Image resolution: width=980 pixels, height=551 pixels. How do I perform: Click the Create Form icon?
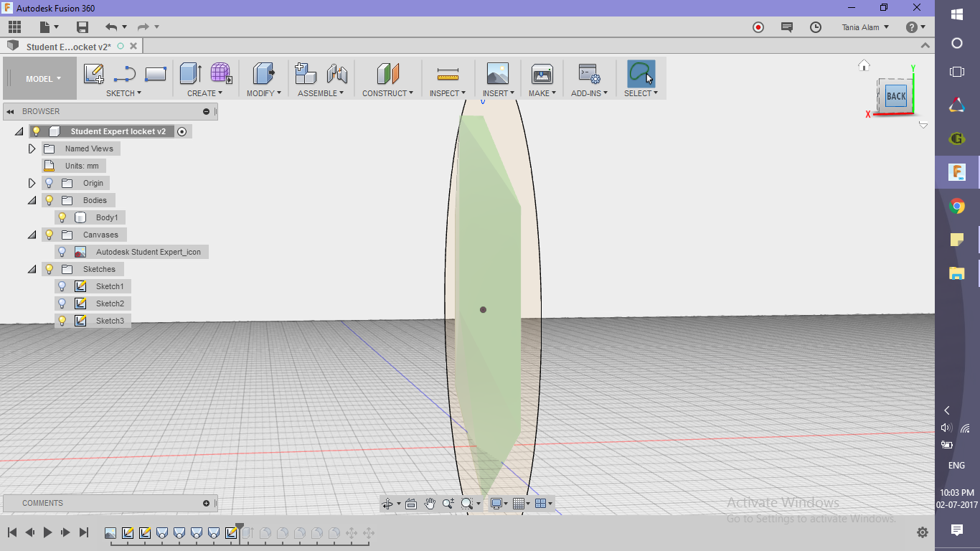[221, 74]
